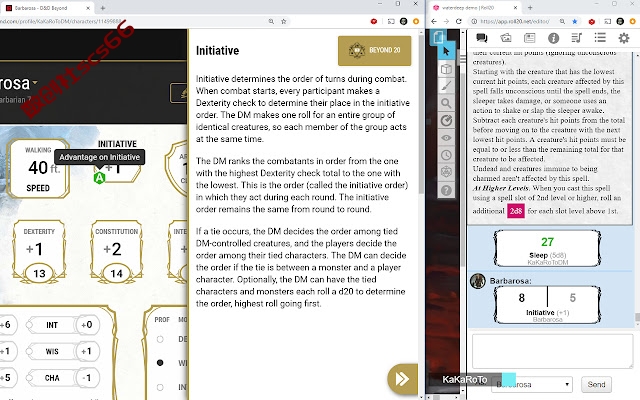This screenshot has height=400, width=640.
Task: Select the Roll20 brush drawing tool
Action: pos(446,86)
